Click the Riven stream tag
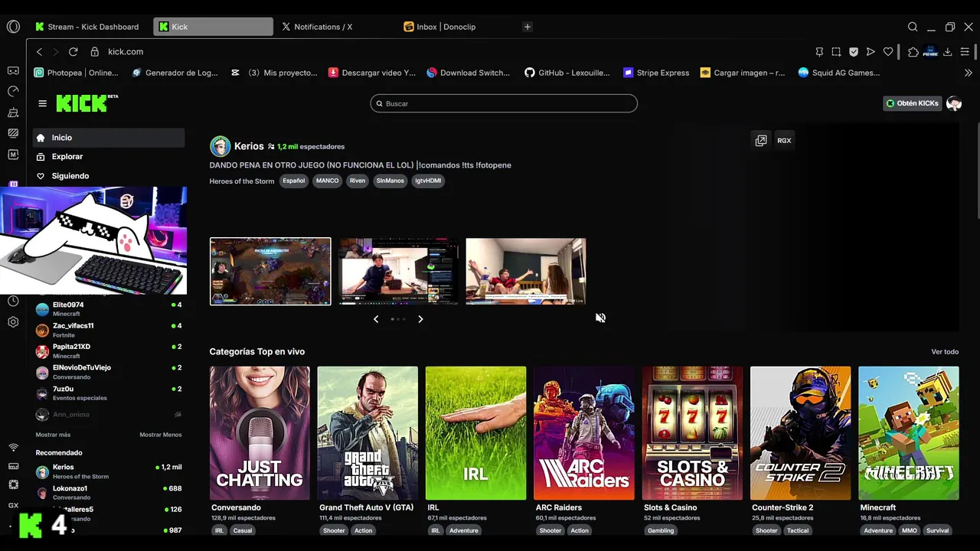 click(358, 181)
